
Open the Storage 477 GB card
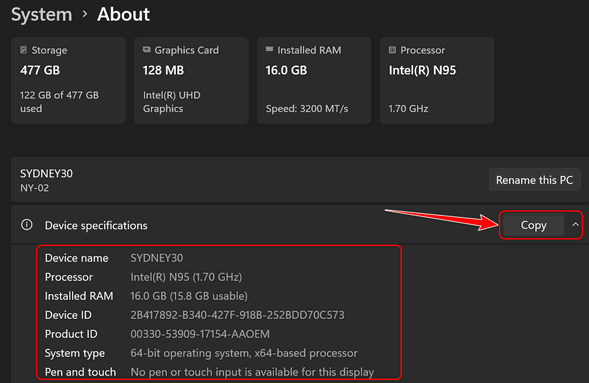point(68,80)
